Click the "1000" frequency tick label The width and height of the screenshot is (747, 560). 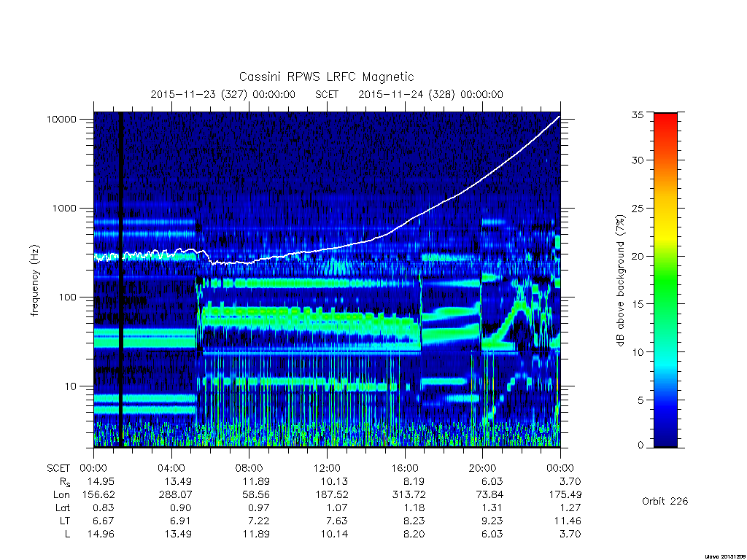tap(64, 208)
